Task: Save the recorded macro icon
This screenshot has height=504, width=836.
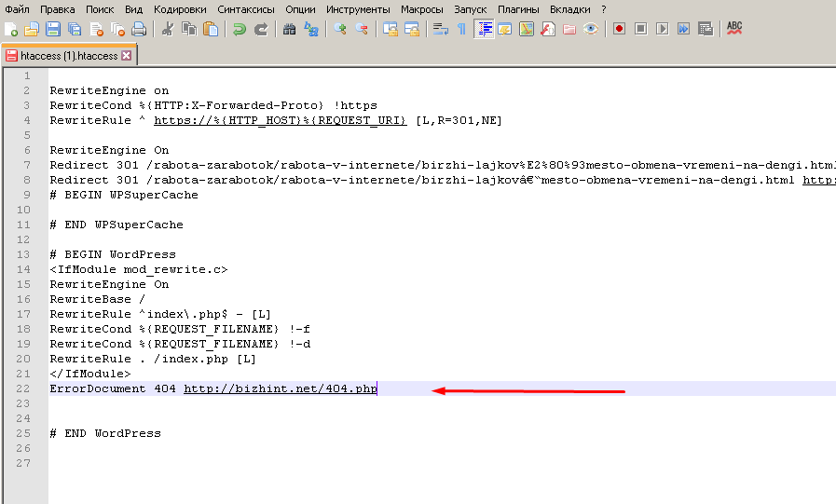Action: click(x=706, y=29)
